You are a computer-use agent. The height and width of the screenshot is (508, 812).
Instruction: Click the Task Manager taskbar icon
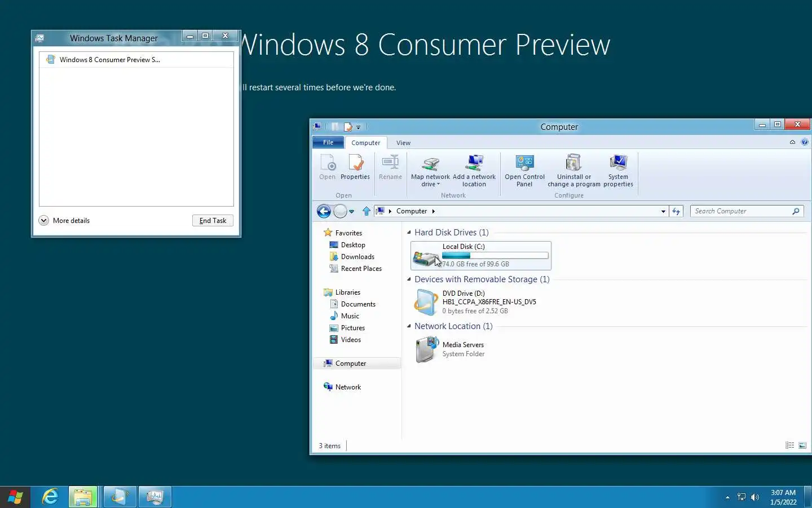pos(155,497)
